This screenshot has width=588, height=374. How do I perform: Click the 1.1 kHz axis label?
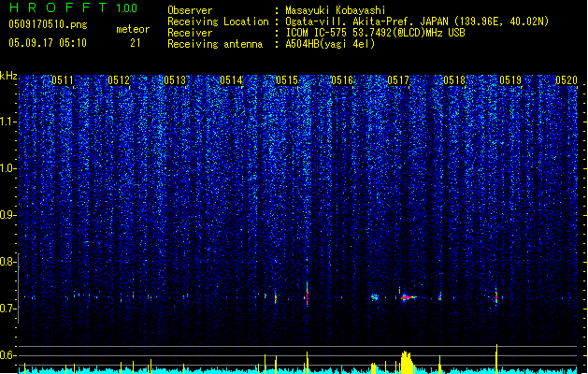pyautogui.click(x=8, y=122)
